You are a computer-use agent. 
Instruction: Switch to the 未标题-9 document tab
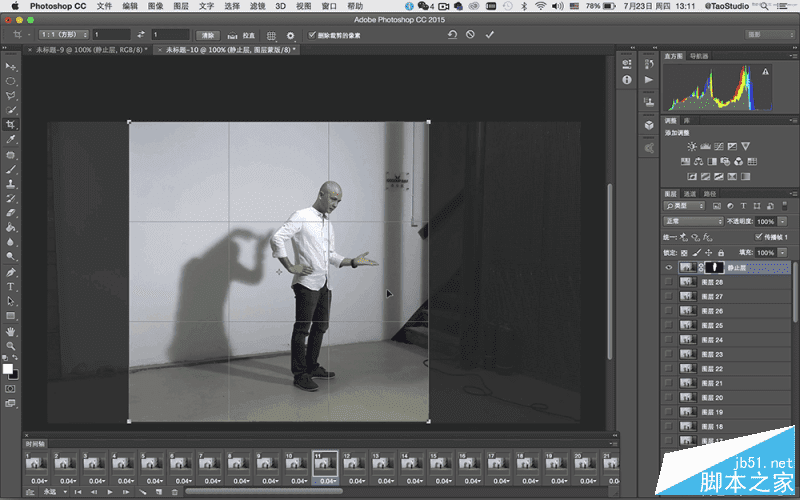92,49
